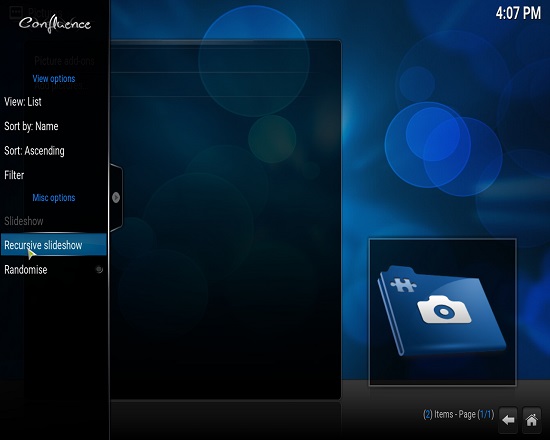
Task: Change Sort by: Name option
Action: 53,126
